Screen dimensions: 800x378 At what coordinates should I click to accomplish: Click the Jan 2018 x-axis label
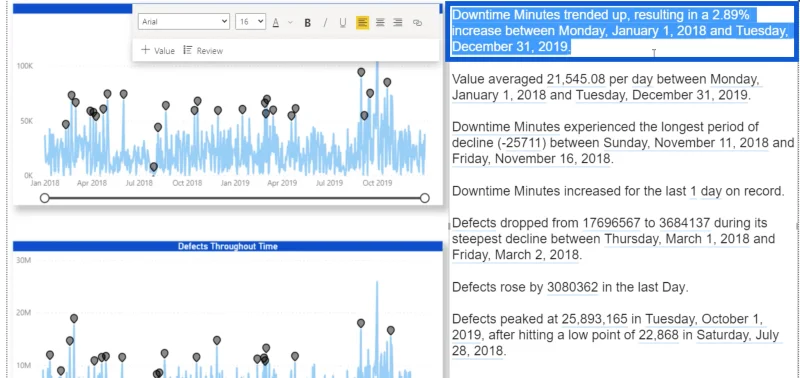(x=44, y=183)
